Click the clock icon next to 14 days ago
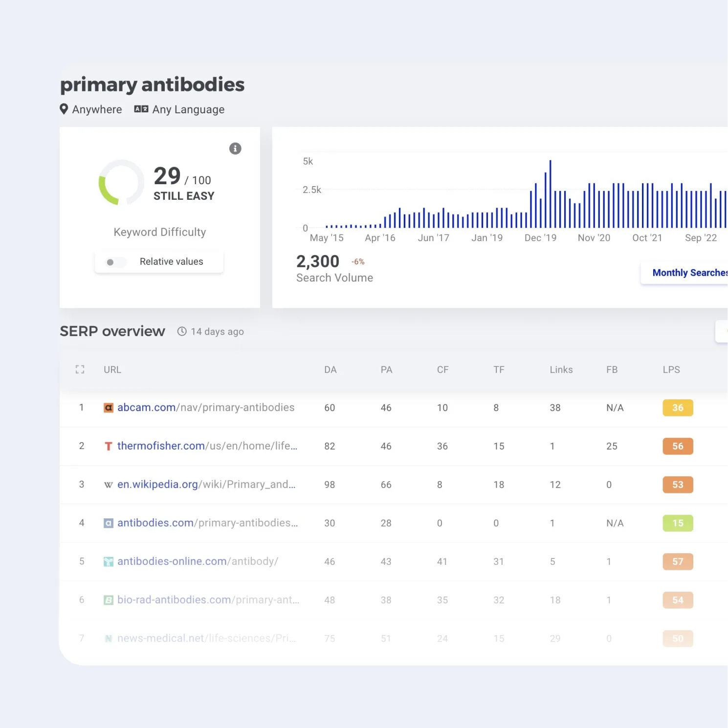The image size is (728, 728). (x=182, y=332)
